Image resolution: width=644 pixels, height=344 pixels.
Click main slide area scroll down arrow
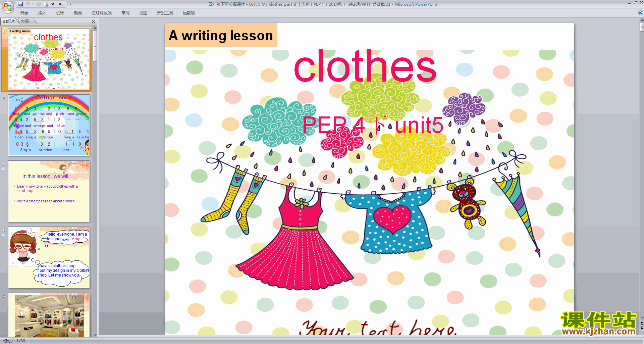point(642,318)
